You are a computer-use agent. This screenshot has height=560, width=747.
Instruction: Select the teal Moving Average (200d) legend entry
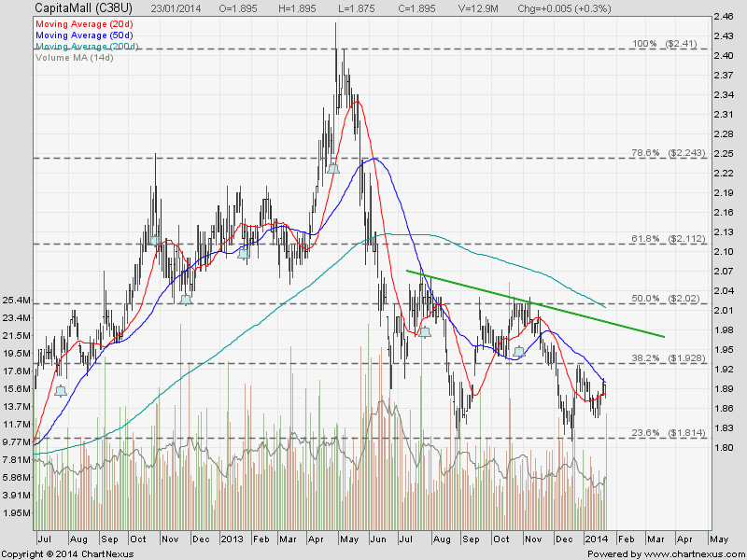pos(87,46)
